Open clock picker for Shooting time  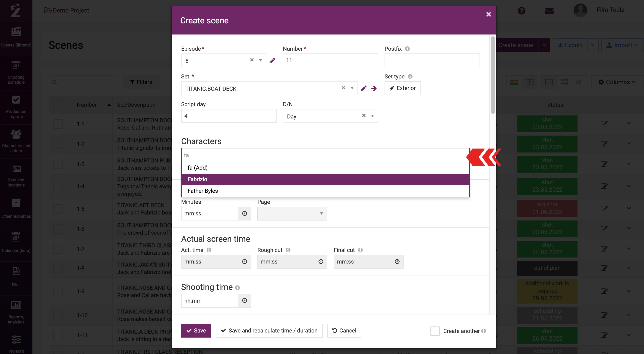point(244,301)
